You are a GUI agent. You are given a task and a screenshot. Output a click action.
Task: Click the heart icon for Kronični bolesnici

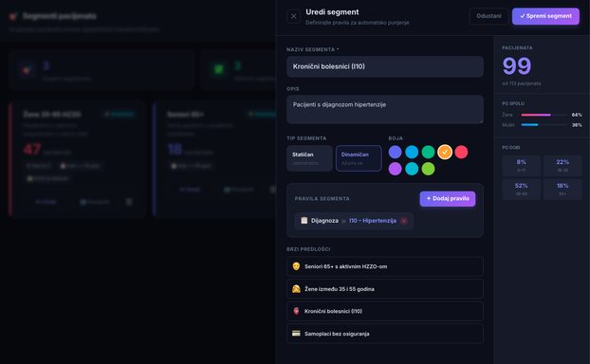(x=296, y=311)
